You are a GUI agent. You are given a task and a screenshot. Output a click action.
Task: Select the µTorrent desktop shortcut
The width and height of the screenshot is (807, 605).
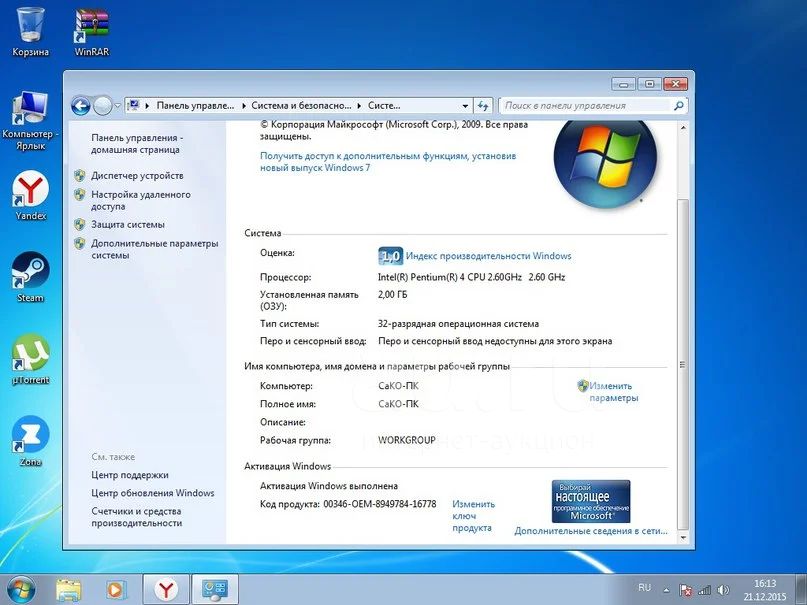30,359
